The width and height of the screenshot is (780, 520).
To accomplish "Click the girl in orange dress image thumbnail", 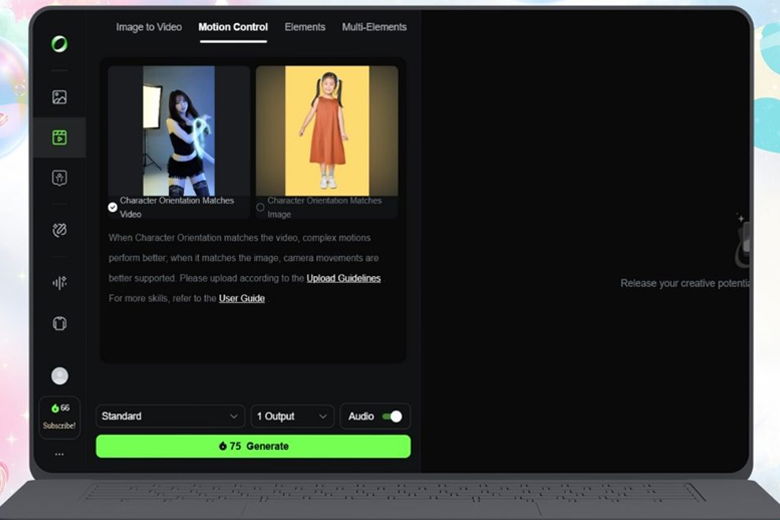I will coord(327,130).
